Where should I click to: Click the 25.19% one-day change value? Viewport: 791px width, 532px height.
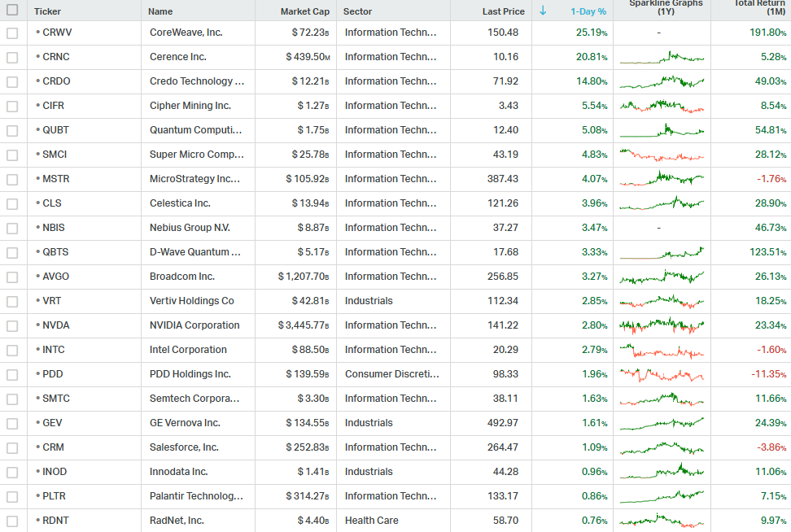click(x=592, y=33)
